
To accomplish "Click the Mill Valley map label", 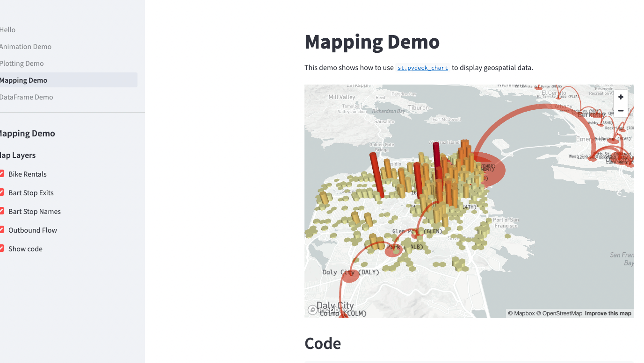I will pos(342,97).
